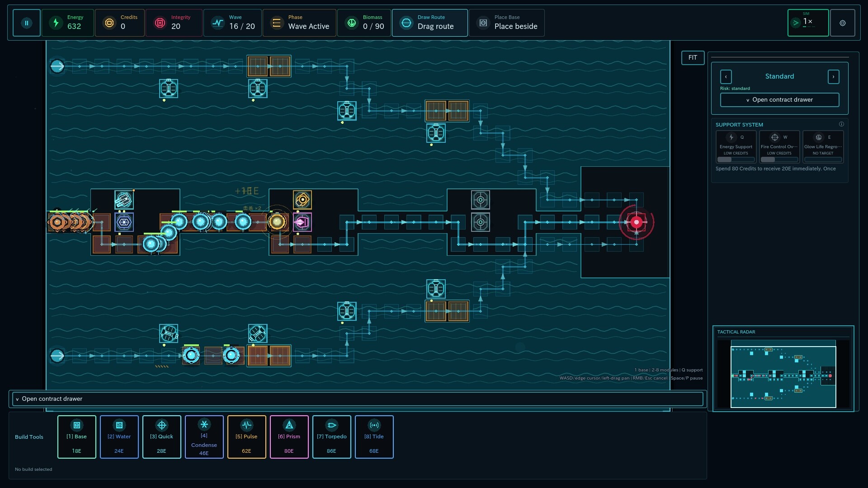Select the Condense build tool

tap(204, 437)
